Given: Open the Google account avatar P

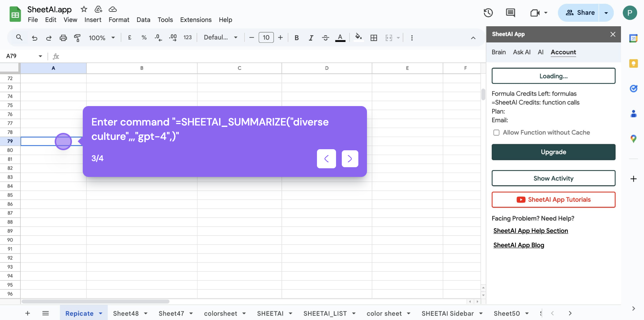Looking at the screenshot, I should coord(630,13).
